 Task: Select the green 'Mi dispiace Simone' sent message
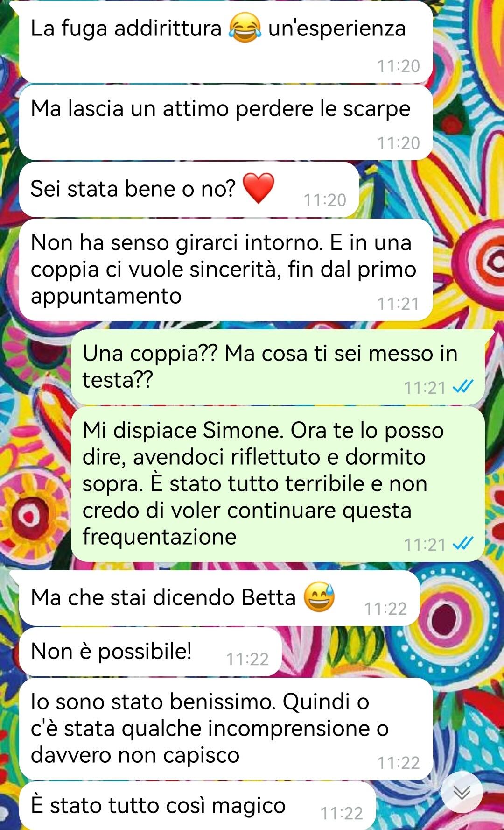pyautogui.click(x=278, y=484)
